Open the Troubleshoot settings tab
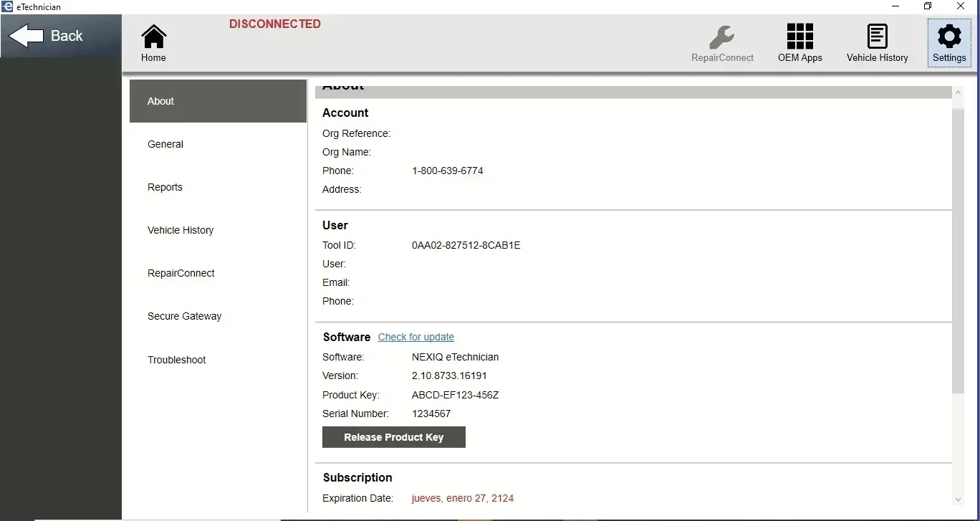The width and height of the screenshot is (980, 521). point(218,360)
